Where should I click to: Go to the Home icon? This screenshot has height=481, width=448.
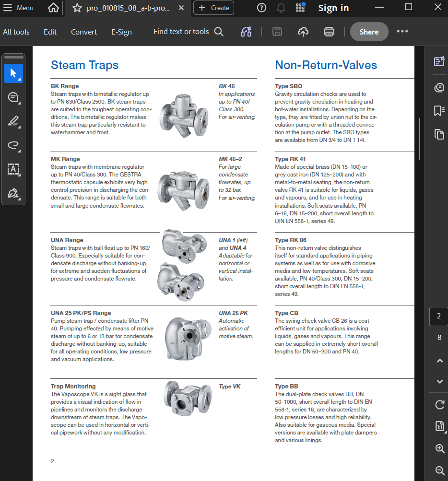click(x=53, y=8)
